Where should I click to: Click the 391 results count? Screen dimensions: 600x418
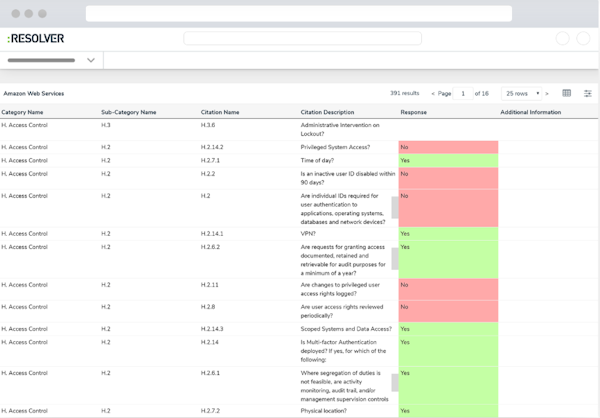(x=404, y=93)
